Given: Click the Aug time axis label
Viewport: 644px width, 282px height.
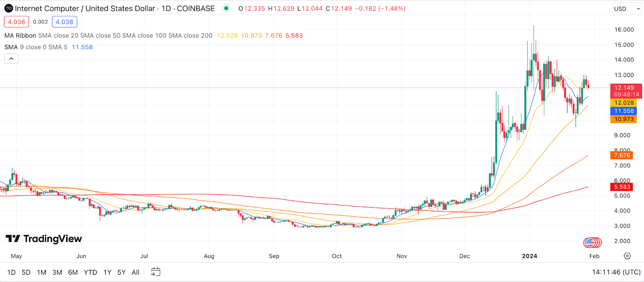Looking at the screenshot, I should pyautogui.click(x=209, y=256).
